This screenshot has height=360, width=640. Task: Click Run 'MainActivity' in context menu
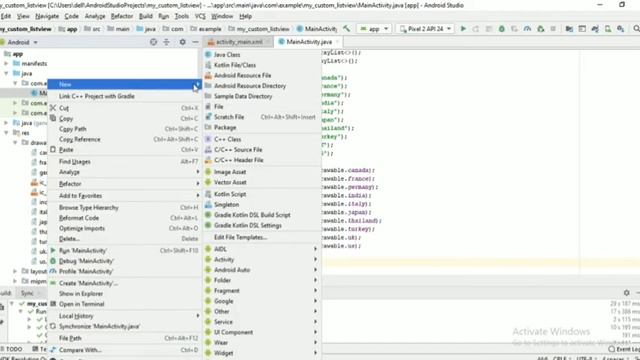(x=124, y=251)
